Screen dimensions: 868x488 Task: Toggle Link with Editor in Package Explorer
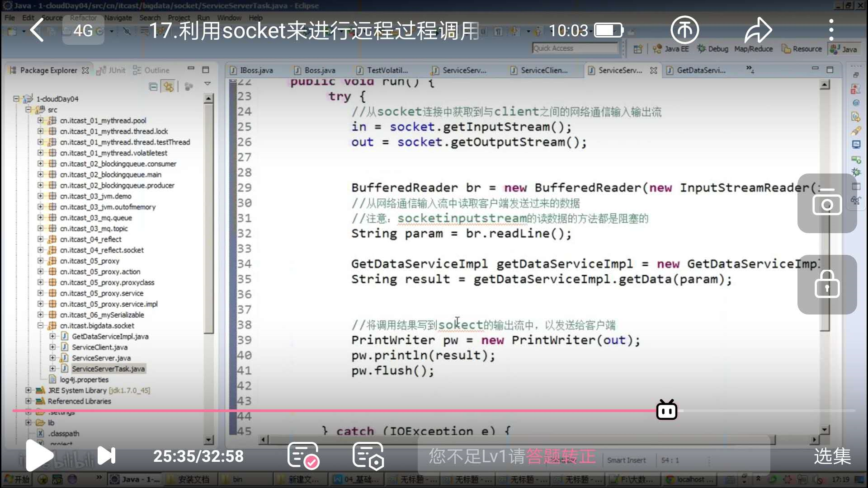169,86
